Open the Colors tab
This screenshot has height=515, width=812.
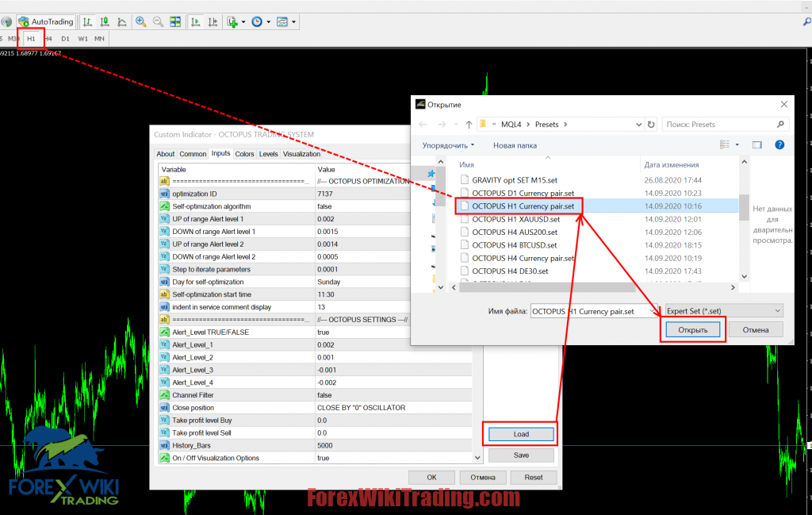pyautogui.click(x=244, y=154)
